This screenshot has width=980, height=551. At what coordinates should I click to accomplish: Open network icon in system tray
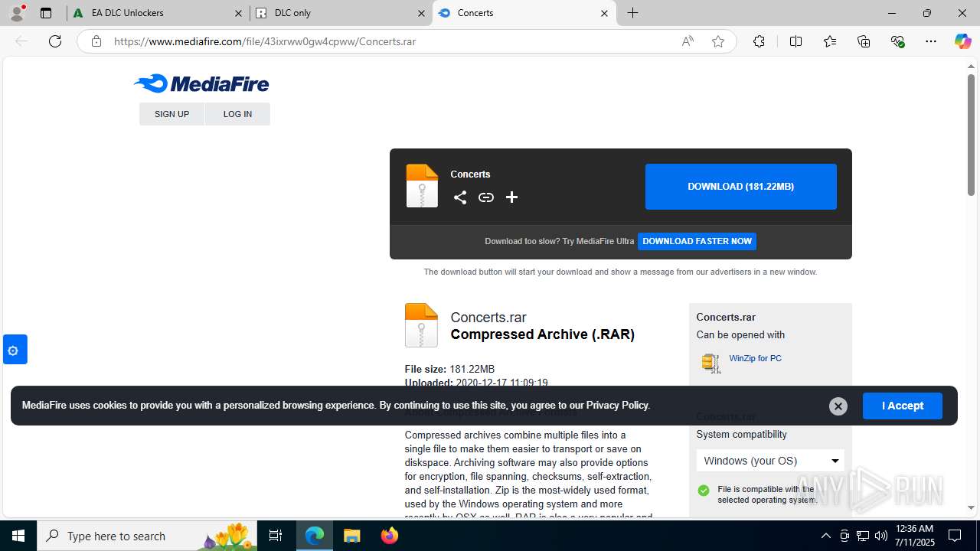pos(863,536)
